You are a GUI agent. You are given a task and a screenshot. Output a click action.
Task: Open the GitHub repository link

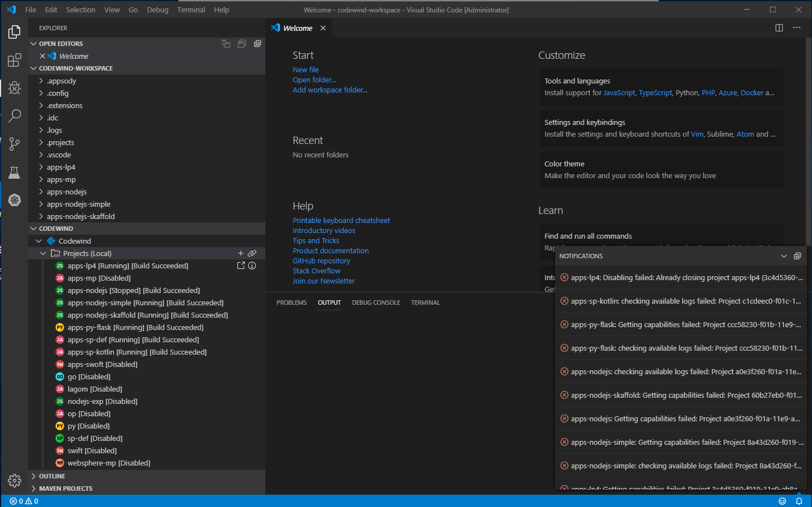[x=321, y=261]
